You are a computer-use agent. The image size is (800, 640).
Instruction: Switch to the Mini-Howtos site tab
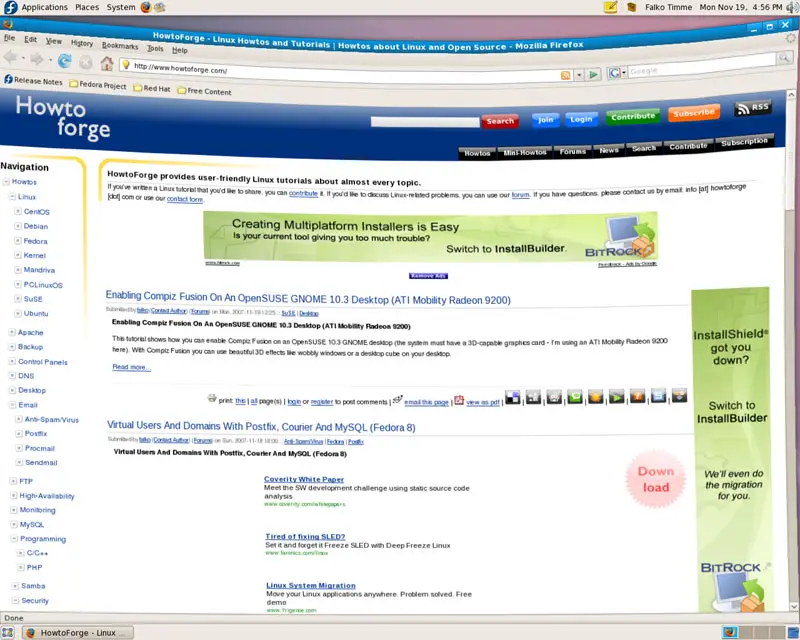[524, 153]
